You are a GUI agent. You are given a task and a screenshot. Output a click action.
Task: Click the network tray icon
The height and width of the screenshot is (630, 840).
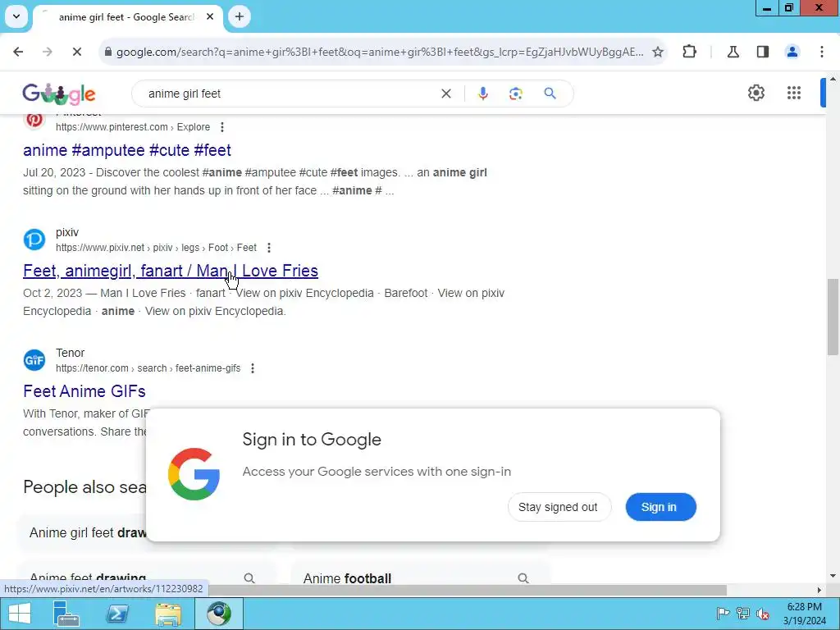[743, 614]
